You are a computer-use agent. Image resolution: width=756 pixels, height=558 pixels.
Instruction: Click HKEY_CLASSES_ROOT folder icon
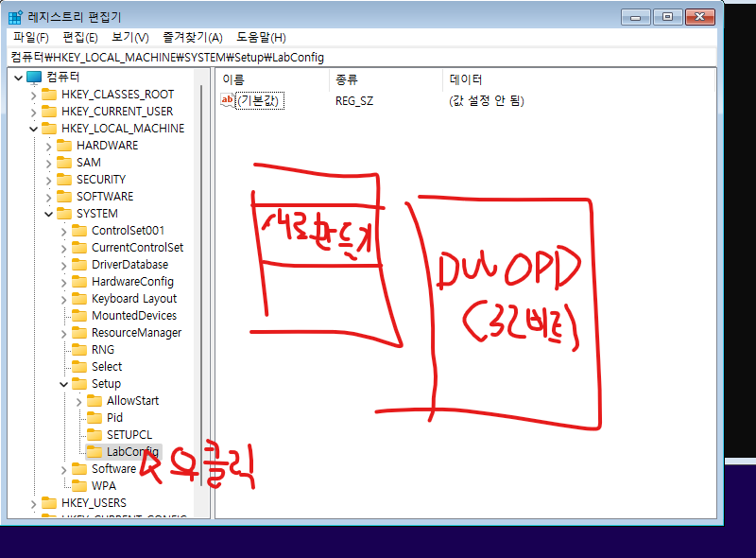click(x=49, y=95)
